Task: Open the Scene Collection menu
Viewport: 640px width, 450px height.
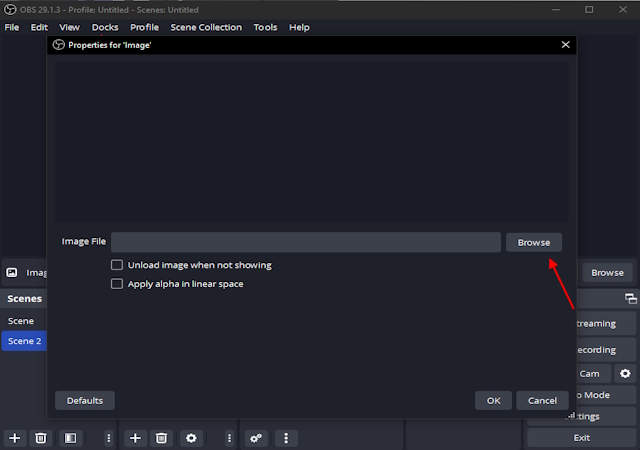Action: point(205,27)
